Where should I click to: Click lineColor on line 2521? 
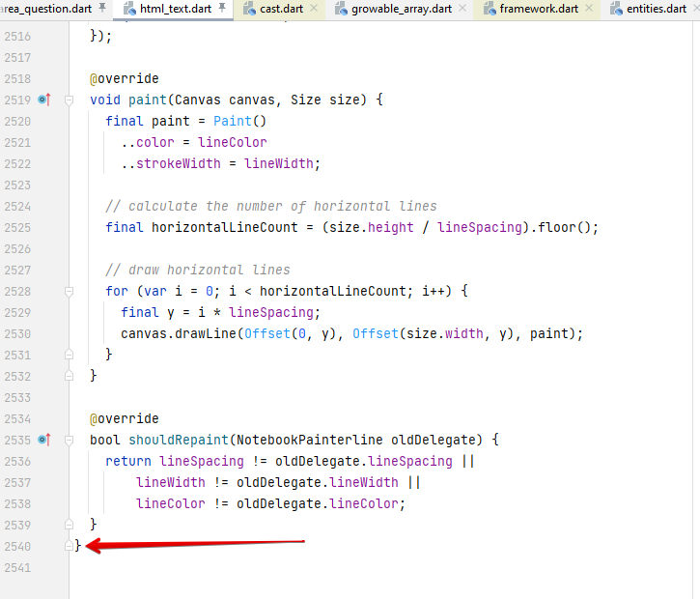coord(232,142)
